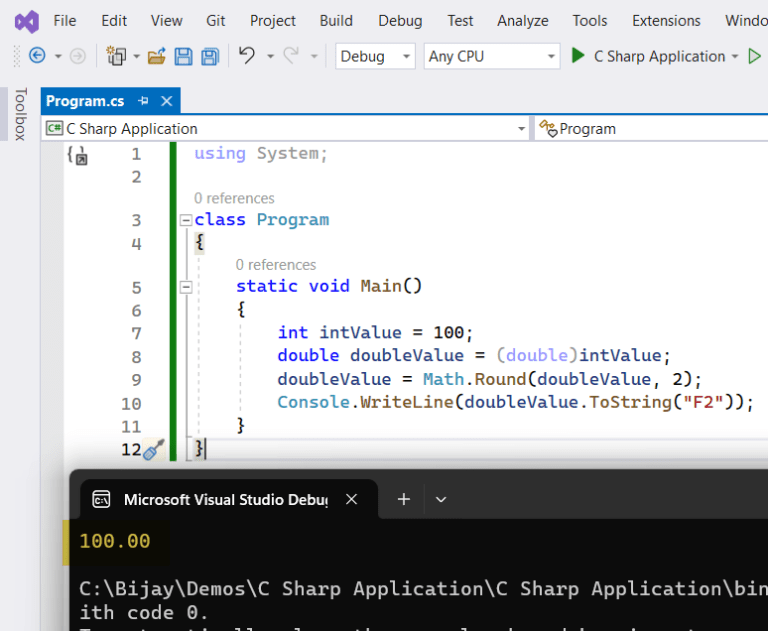This screenshot has height=631, width=768.
Task: Open the C Sharp Application start dropdown arrow
Action: click(735, 56)
